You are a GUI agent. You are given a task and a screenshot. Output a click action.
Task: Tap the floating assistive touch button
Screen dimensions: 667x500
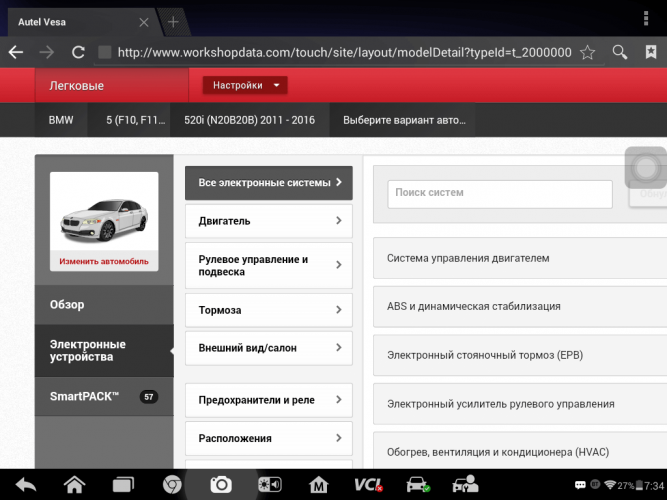tap(646, 168)
